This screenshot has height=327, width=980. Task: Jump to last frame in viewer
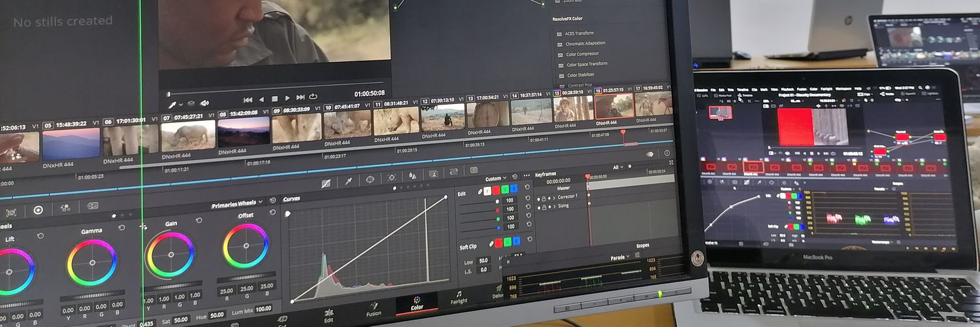301,97
